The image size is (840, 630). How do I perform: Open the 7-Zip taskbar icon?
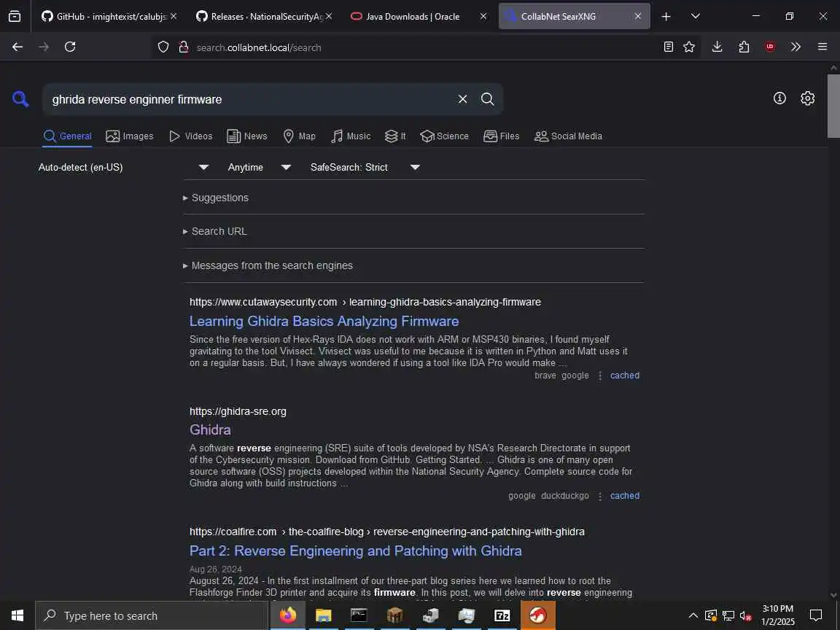(x=502, y=615)
